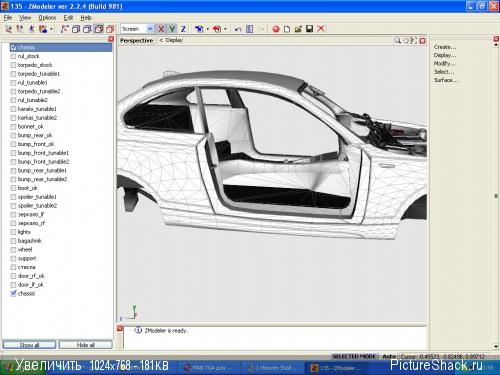Check the bump_rear_ok visibility box
This screenshot has width=500, height=375.
13,135
